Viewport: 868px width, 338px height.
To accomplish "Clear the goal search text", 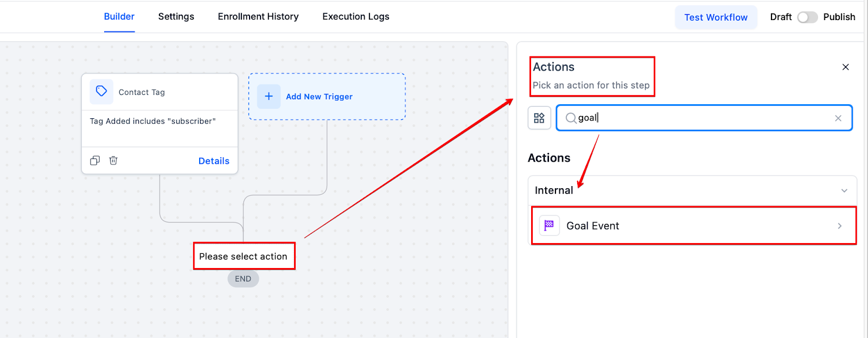I will [x=838, y=118].
